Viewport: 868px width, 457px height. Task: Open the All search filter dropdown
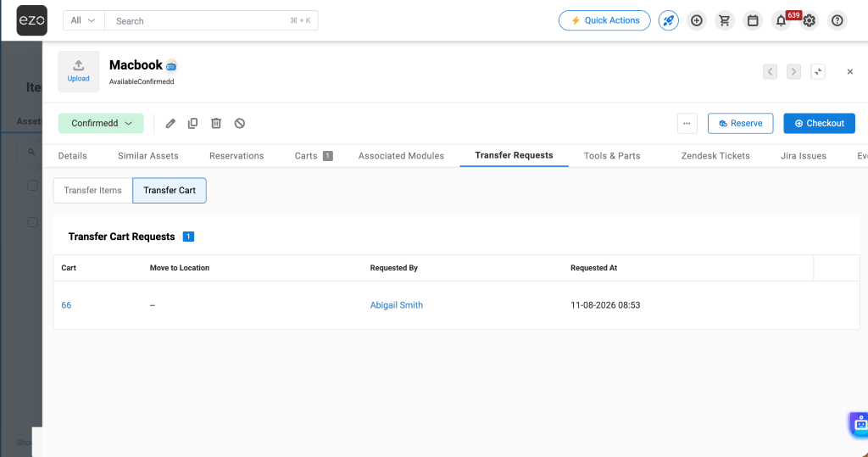click(x=83, y=20)
